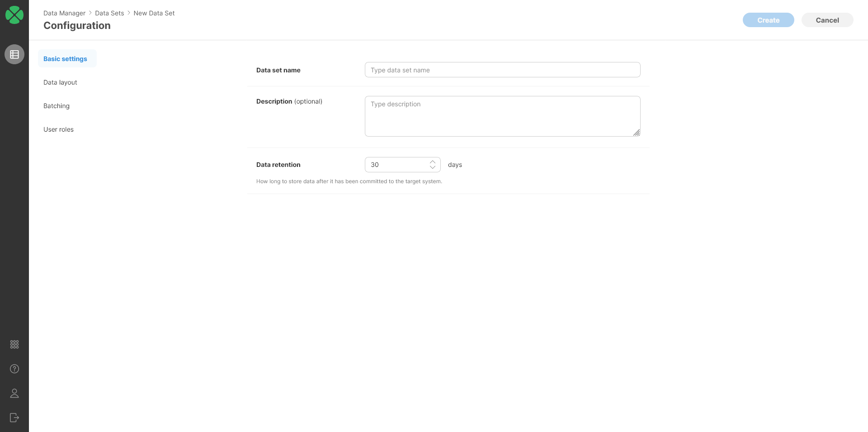Viewport: 868px width, 432px height.
Task: Click the decrement arrow on Data retention
Action: pyautogui.click(x=433, y=167)
